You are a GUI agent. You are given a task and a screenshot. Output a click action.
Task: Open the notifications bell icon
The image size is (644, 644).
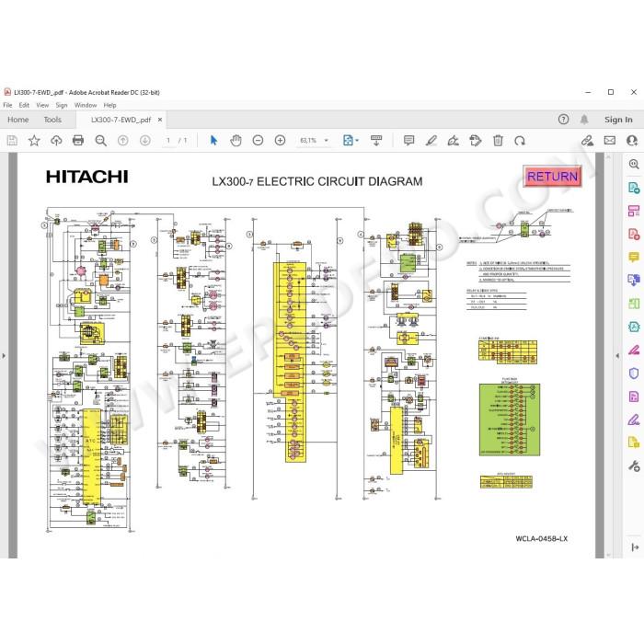pyautogui.click(x=584, y=119)
